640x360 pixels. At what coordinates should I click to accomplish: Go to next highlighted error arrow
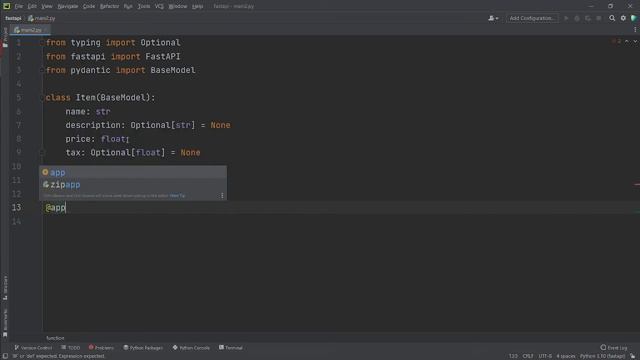point(635,42)
